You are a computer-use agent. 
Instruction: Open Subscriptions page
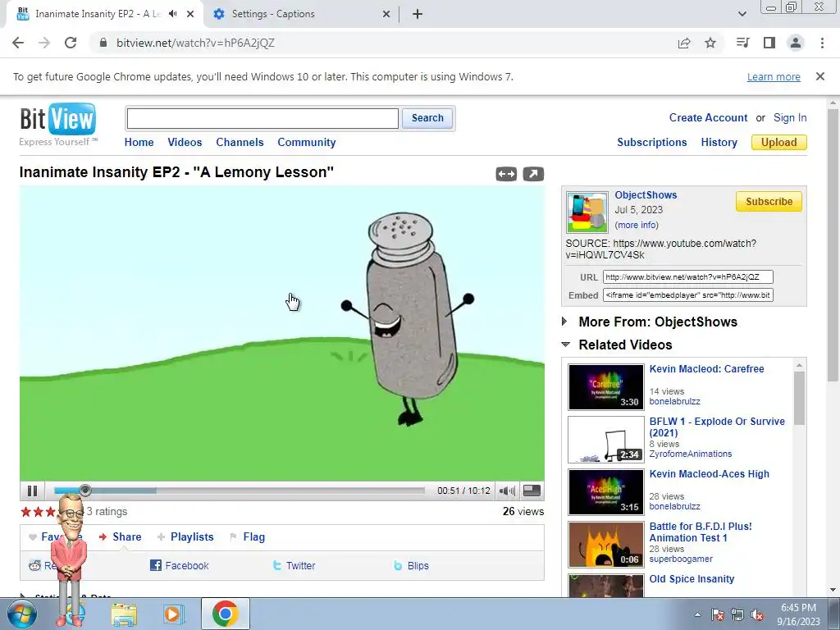[652, 142]
